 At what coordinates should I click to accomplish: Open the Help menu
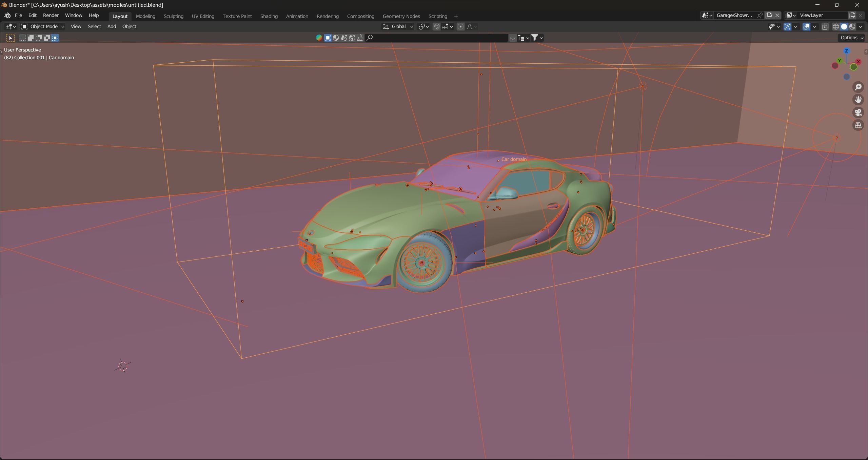click(94, 16)
